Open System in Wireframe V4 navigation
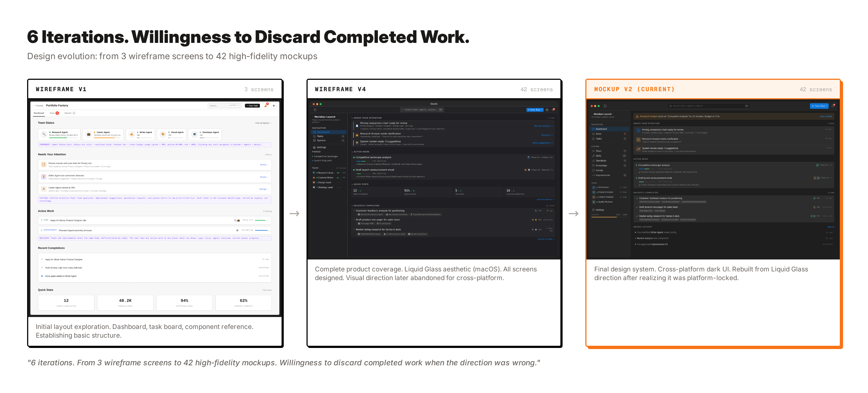 pyautogui.click(x=328, y=140)
